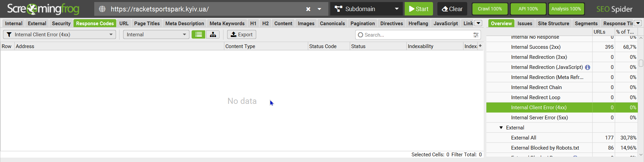Open the Subdomain mode dropdown
The image size is (644, 162).
(x=367, y=9)
